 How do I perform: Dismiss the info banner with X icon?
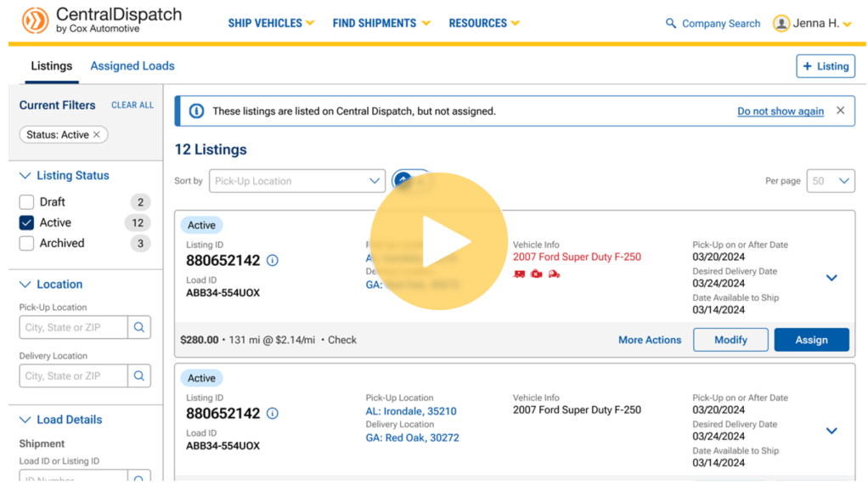(840, 110)
